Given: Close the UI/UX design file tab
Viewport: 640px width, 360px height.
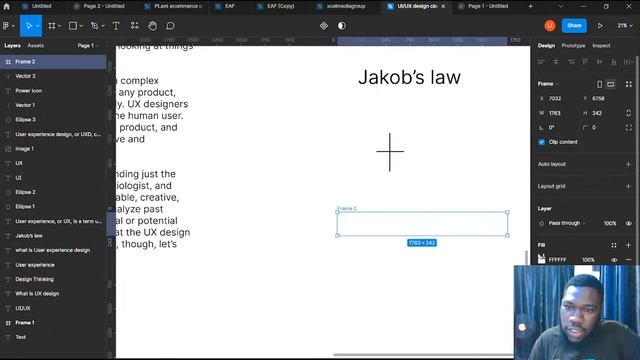Looking at the screenshot, I should pyautogui.click(x=443, y=6).
